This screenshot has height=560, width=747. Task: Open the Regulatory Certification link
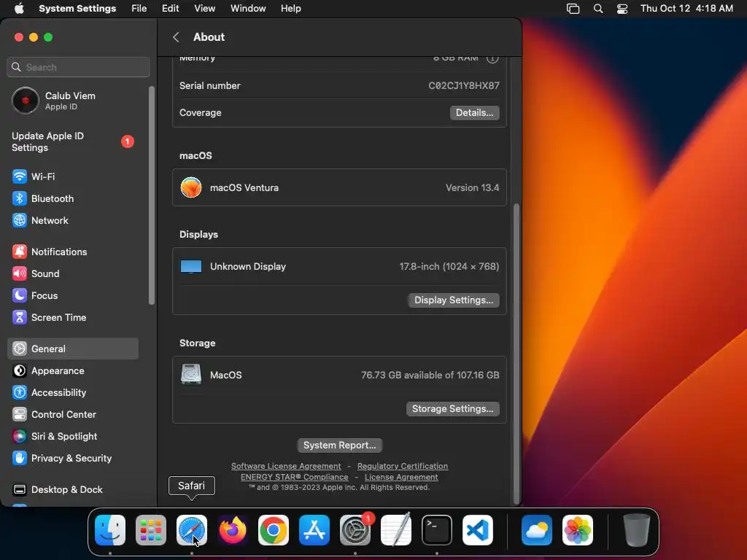coord(403,466)
